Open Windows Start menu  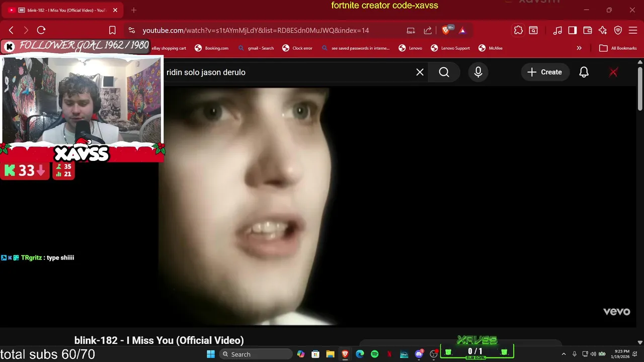[x=210, y=354]
